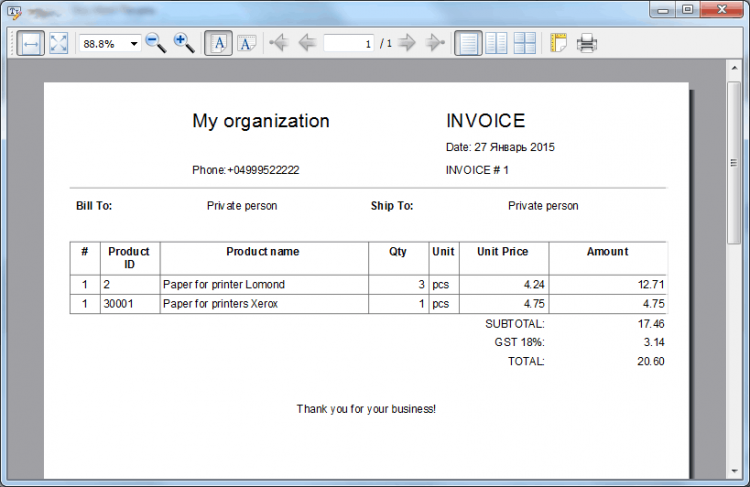Switch to two-page layout view
The height and width of the screenshot is (487, 750).
click(x=496, y=44)
